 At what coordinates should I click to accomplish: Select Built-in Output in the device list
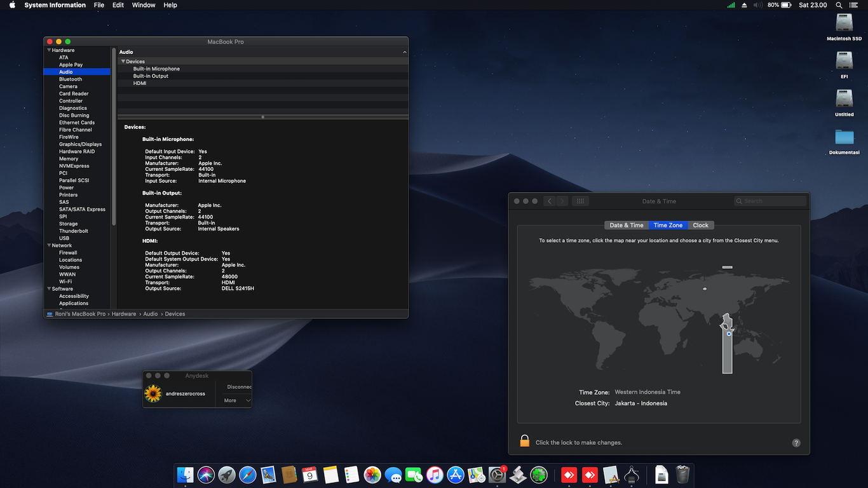151,76
